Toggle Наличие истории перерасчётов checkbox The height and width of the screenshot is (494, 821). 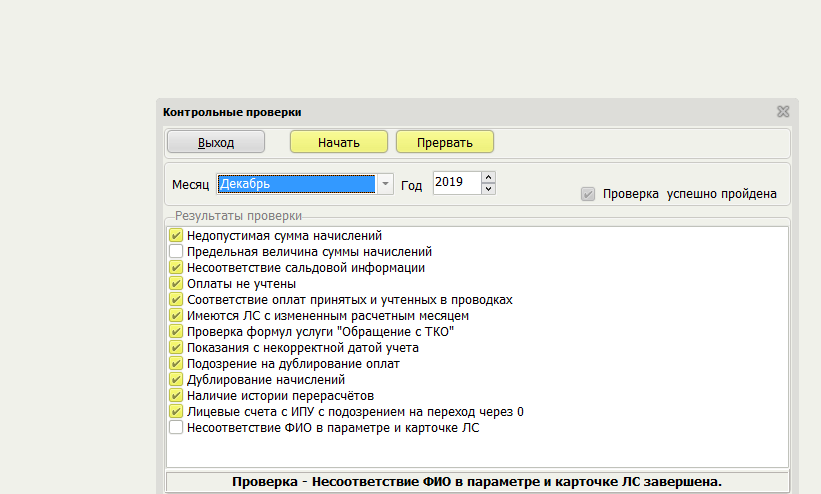click(176, 396)
